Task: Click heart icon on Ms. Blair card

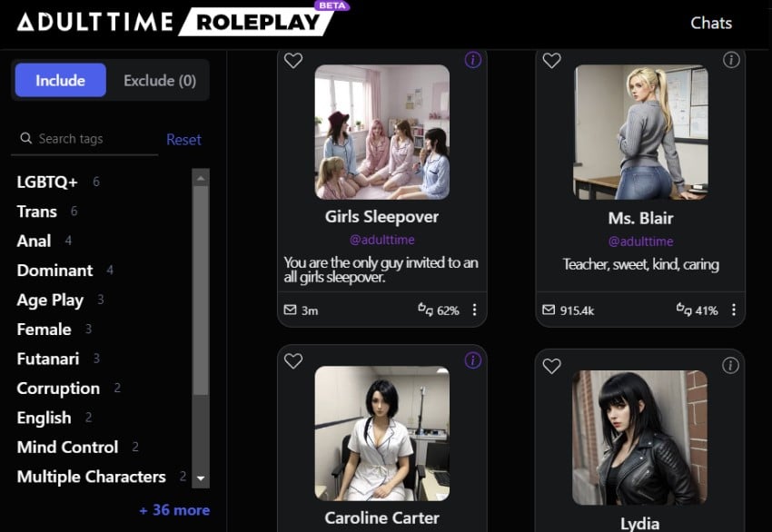Action: (551, 61)
